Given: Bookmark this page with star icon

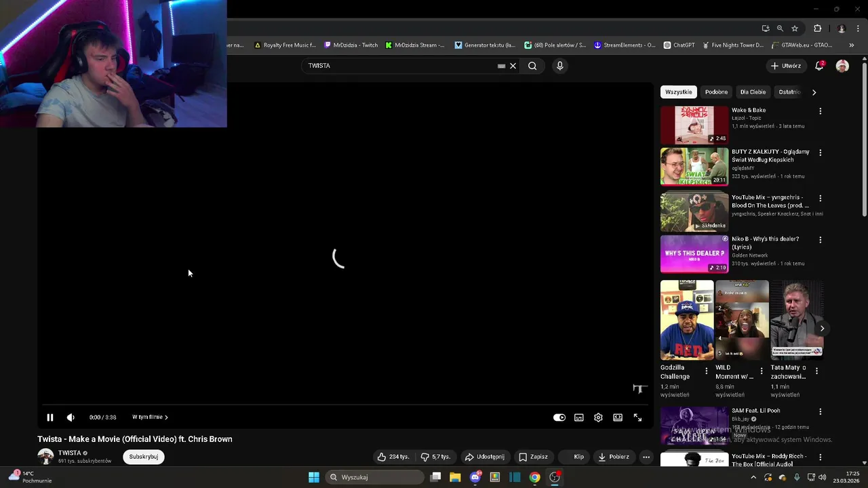Looking at the screenshot, I should (795, 28).
